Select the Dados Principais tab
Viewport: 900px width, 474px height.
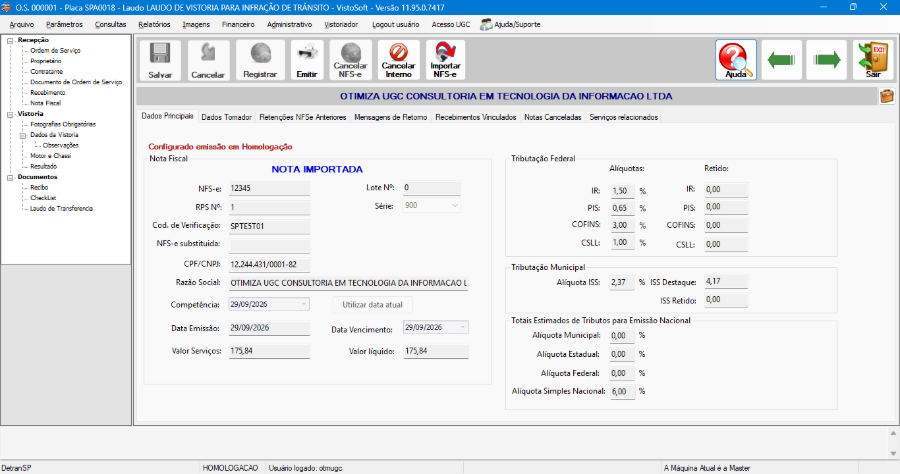[x=168, y=116]
